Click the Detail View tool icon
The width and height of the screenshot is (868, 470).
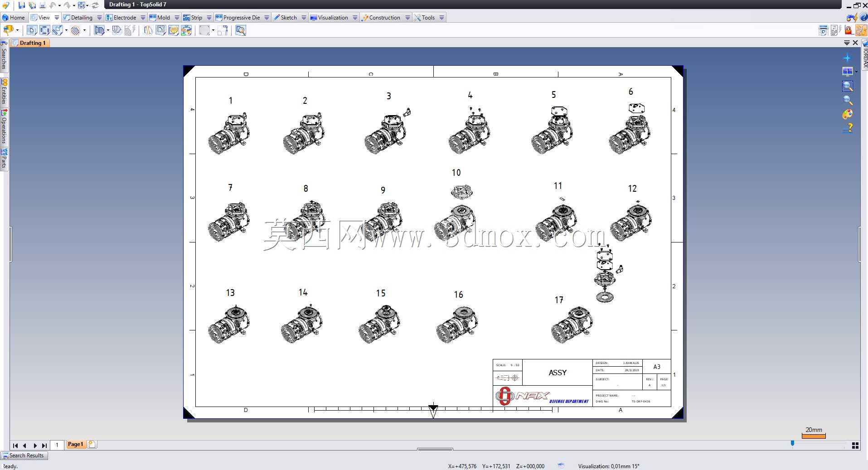(58, 30)
